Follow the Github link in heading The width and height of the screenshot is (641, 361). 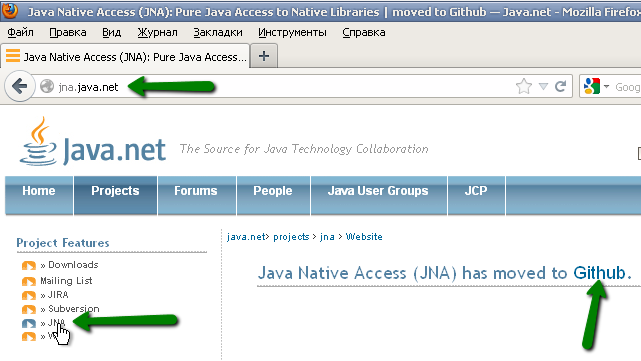(599, 273)
